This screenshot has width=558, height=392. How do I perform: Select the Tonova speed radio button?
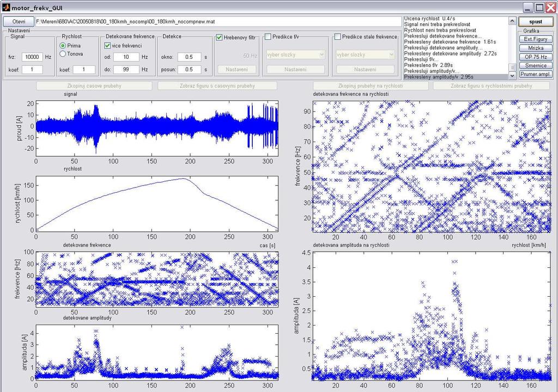pyautogui.click(x=63, y=54)
